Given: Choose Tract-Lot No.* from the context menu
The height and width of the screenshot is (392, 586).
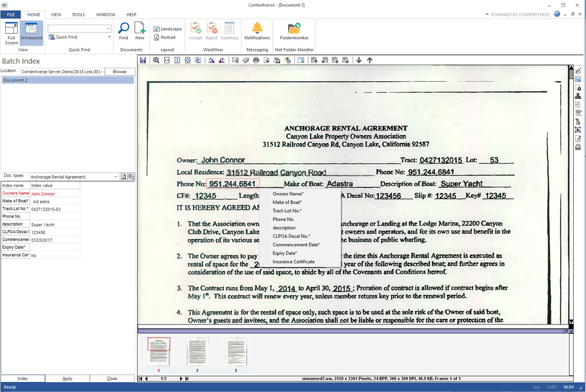Looking at the screenshot, I should 300,211.
